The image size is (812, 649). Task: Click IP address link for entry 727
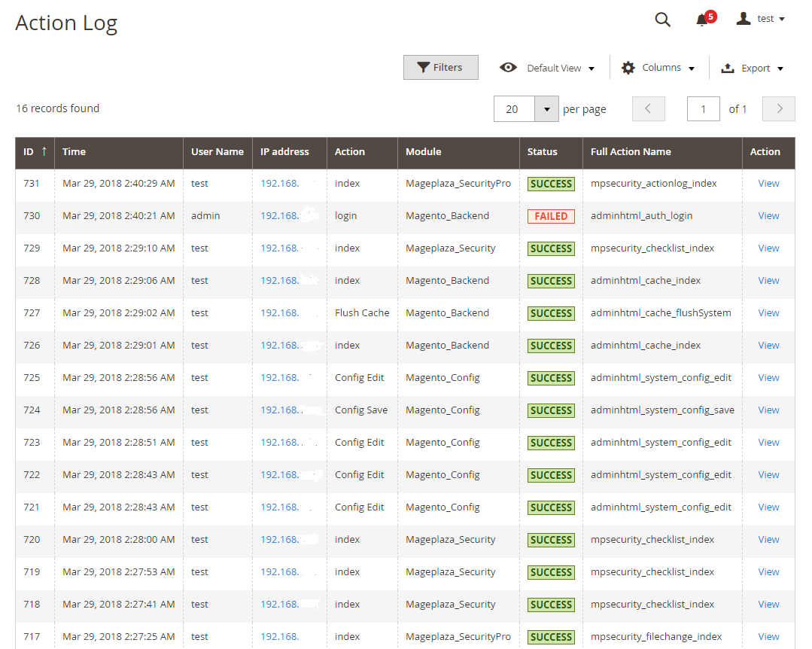click(x=280, y=312)
